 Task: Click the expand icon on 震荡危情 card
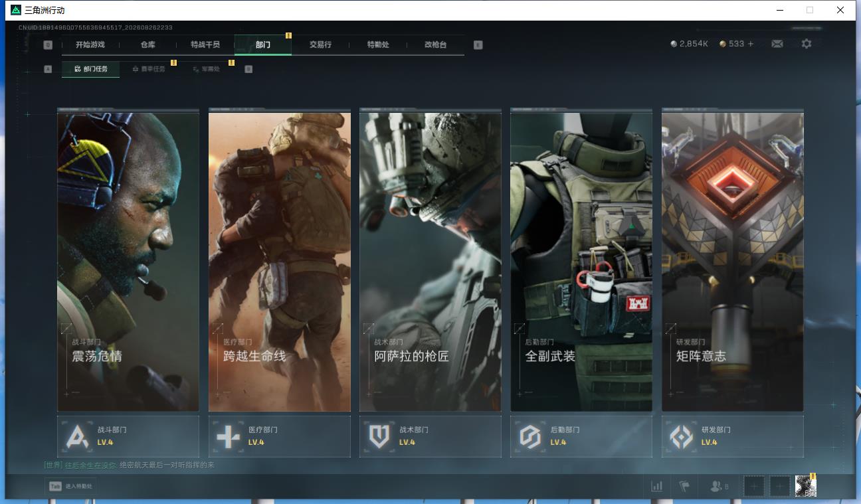[66, 329]
